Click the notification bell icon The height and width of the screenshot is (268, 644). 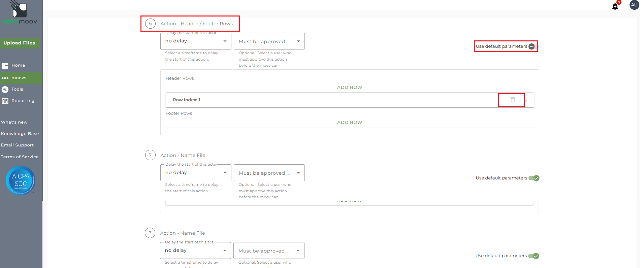(615, 6)
